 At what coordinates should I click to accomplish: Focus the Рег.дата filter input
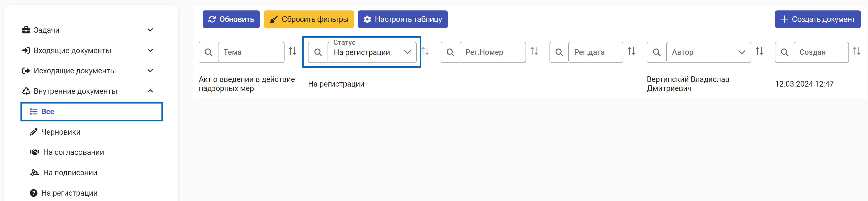[x=596, y=52]
